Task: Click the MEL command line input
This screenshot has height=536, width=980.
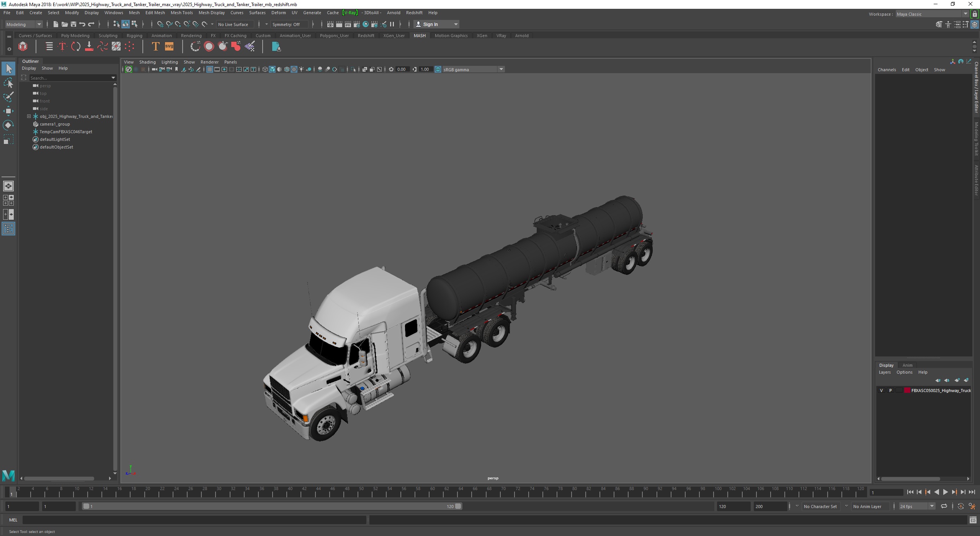Action: pos(194,520)
